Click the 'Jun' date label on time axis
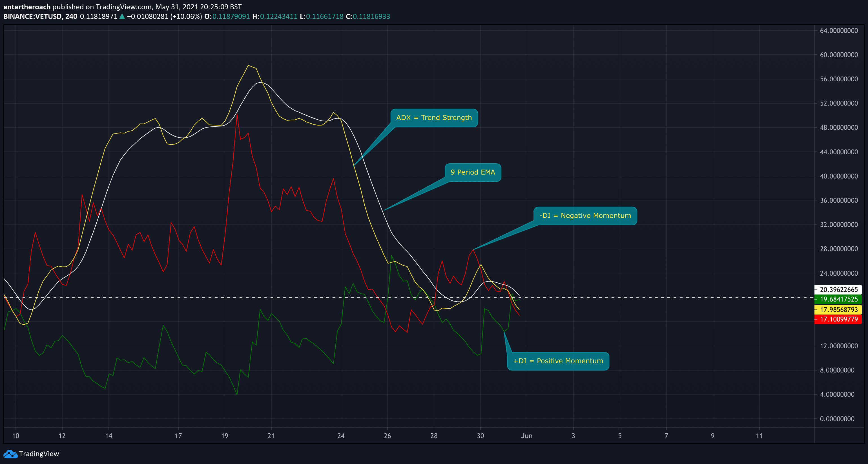This screenshot has height=464, width=868. click(527, 436)
